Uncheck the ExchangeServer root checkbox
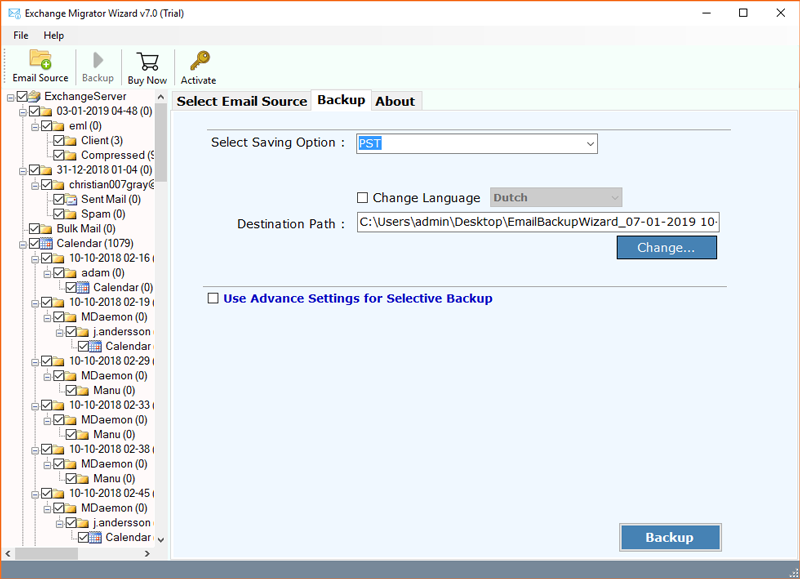Image resolution: width=800 pixels, height=579 pixels. 22,96
